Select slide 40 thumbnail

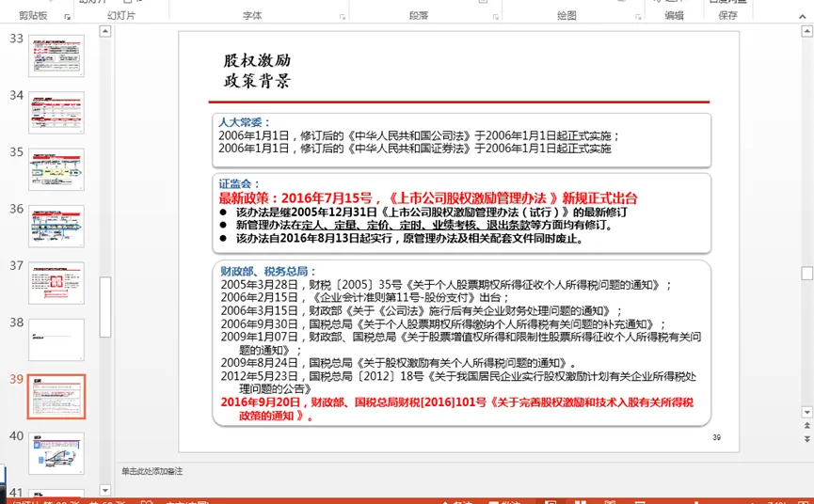coord(56,453)
